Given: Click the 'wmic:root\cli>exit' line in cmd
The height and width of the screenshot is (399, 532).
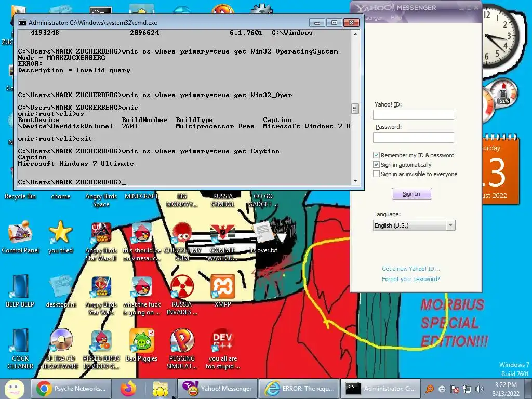Looking at the screenshot, I should [x=55, y=139].
